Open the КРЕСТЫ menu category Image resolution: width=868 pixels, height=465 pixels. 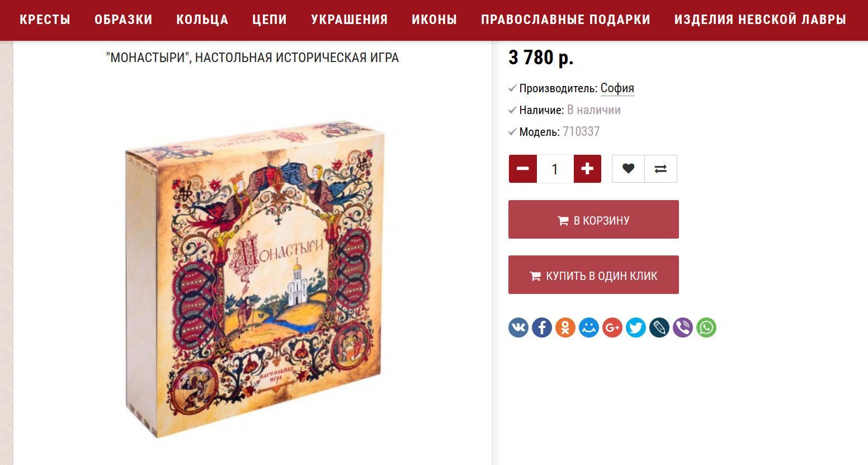pyautogui.click(x=45, y=20)
